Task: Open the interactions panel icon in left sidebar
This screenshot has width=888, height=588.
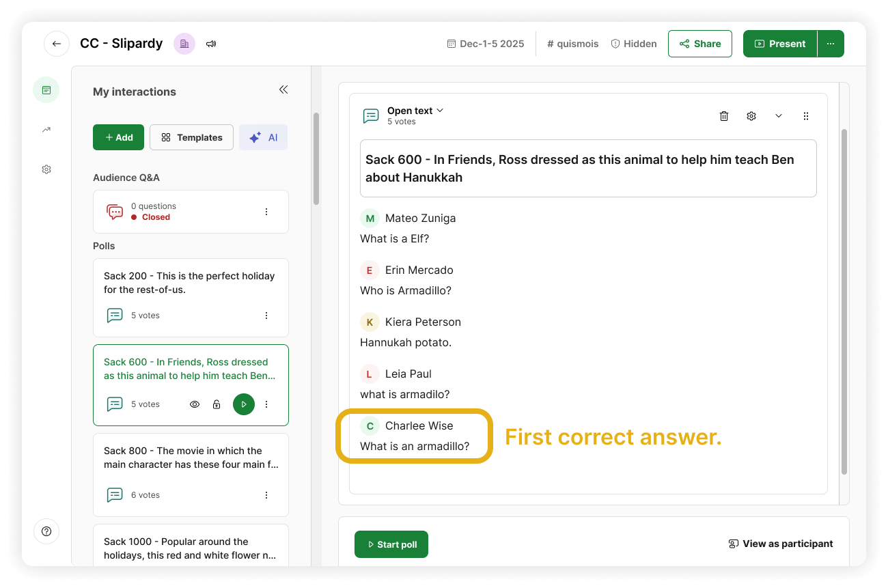Action: tap(46, 89)
